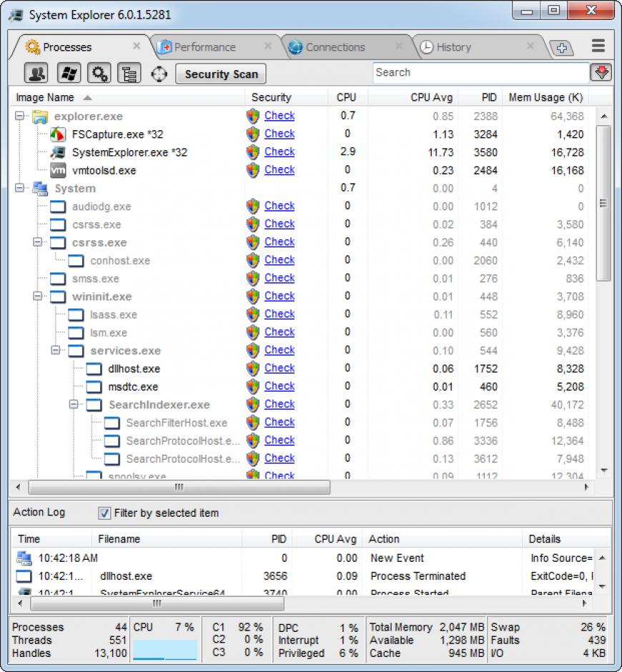This screenshot has height=672, width=622.
Task: Close the Performance tab
Action: (x=267, y=46)
